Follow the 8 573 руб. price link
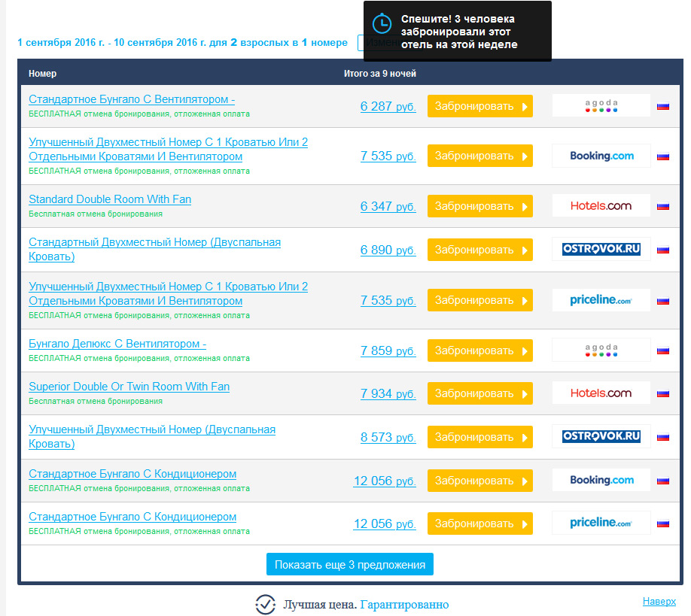 pyautogui.click(x=388, y=437)
